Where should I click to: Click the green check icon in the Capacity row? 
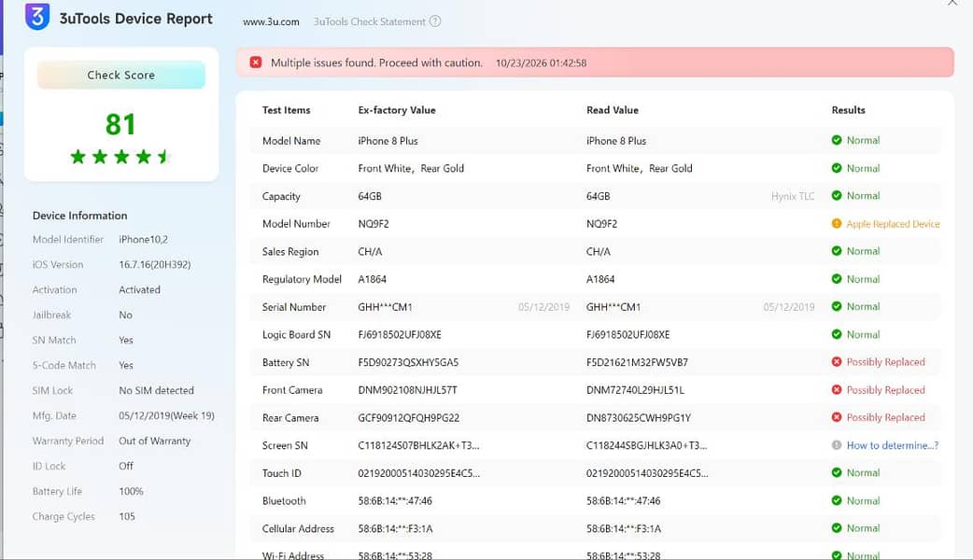click(x=837, y=196)
